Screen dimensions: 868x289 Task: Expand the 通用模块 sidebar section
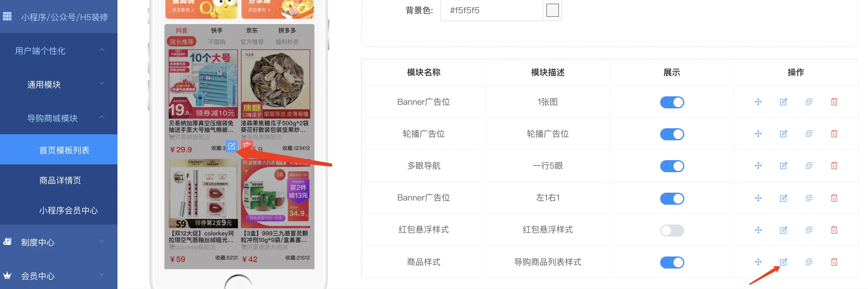pos(59,84)
